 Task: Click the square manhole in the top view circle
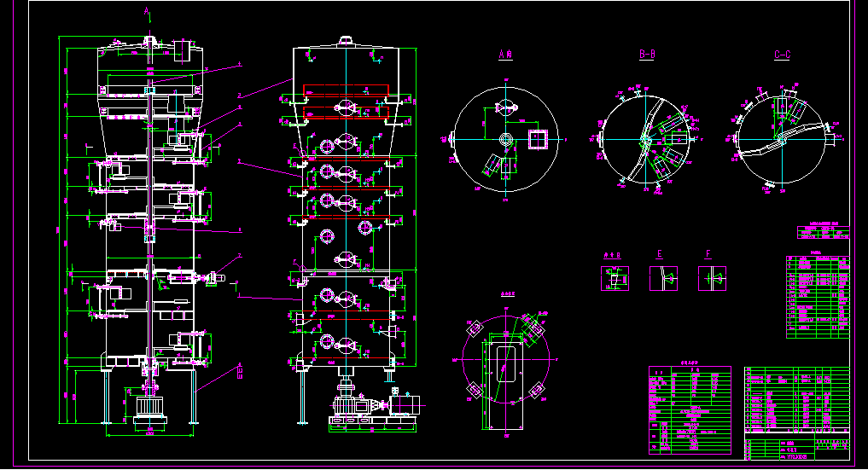coord(538,138)
